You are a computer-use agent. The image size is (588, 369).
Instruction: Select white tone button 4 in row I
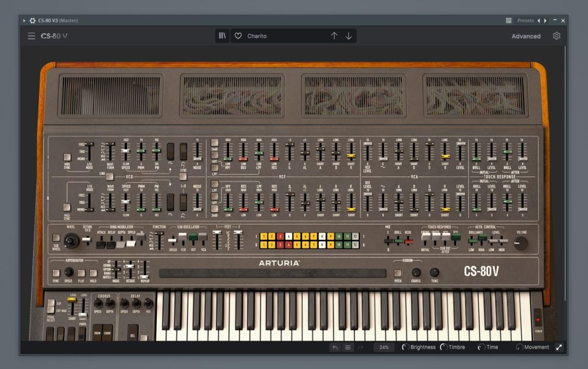click(289, 237)
